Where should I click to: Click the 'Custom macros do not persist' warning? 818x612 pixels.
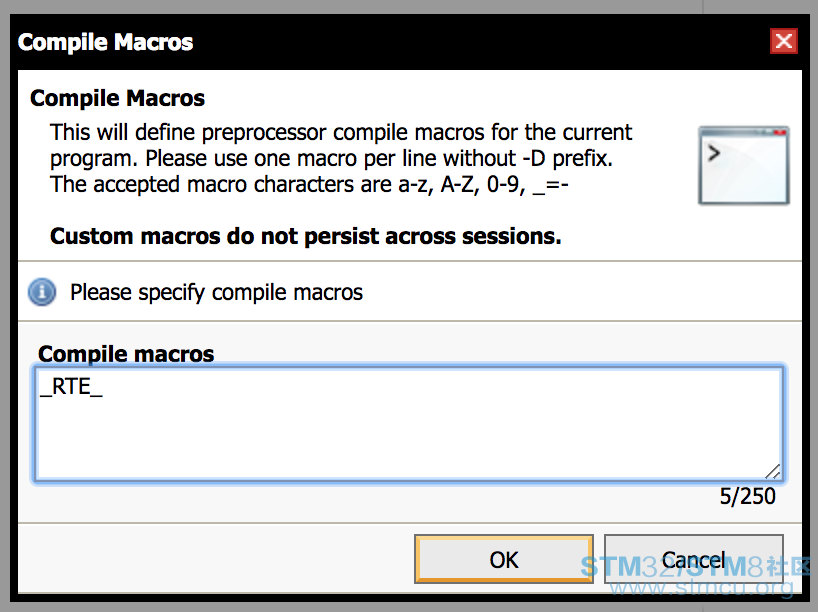(x=306, y=236)
